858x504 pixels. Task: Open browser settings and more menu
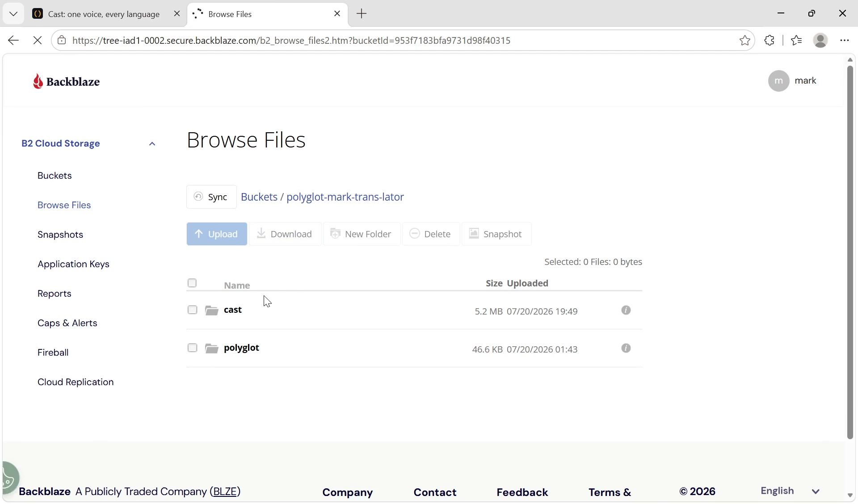[x=844, y=40]
